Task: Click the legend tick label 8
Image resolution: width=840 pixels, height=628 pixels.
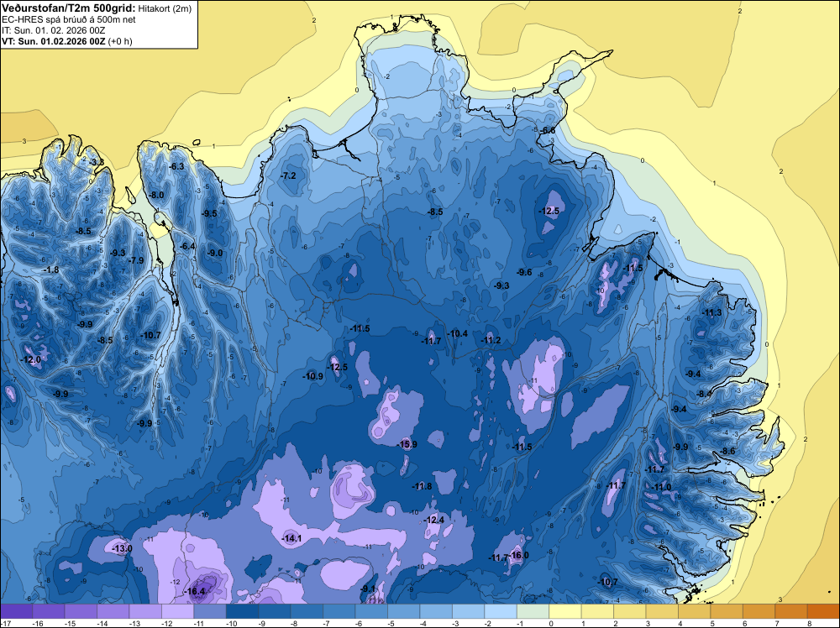Action: 809,623
